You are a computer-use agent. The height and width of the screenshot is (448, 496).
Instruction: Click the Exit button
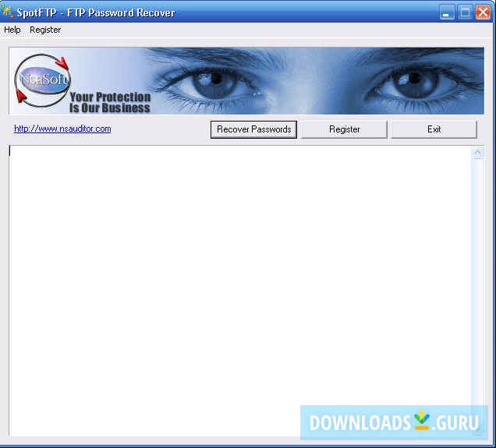[434, 129]
